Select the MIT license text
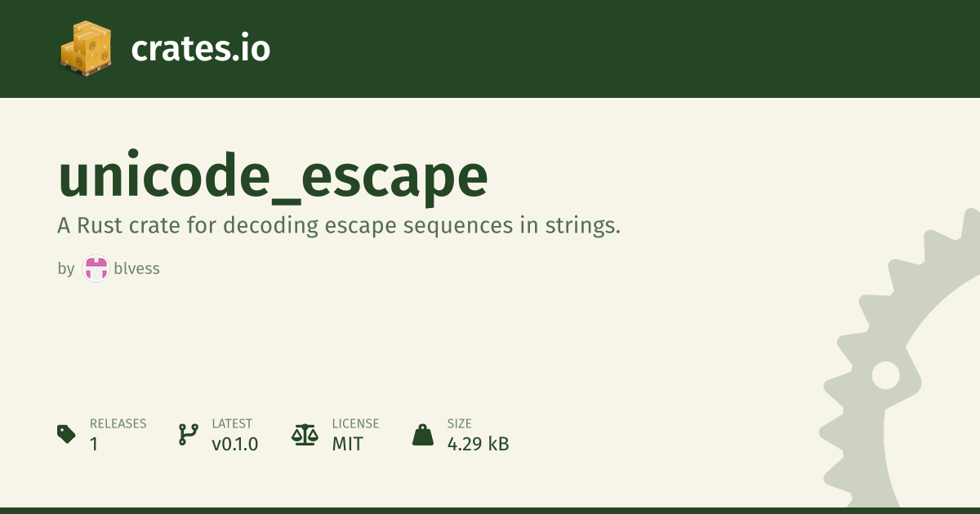980x514 pixels. click(348, 444)
